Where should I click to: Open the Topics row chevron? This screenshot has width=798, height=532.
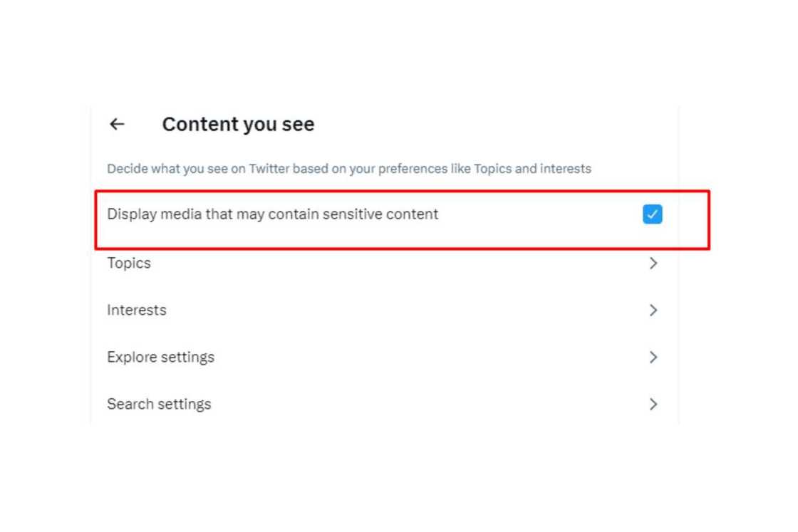[653, 264]
